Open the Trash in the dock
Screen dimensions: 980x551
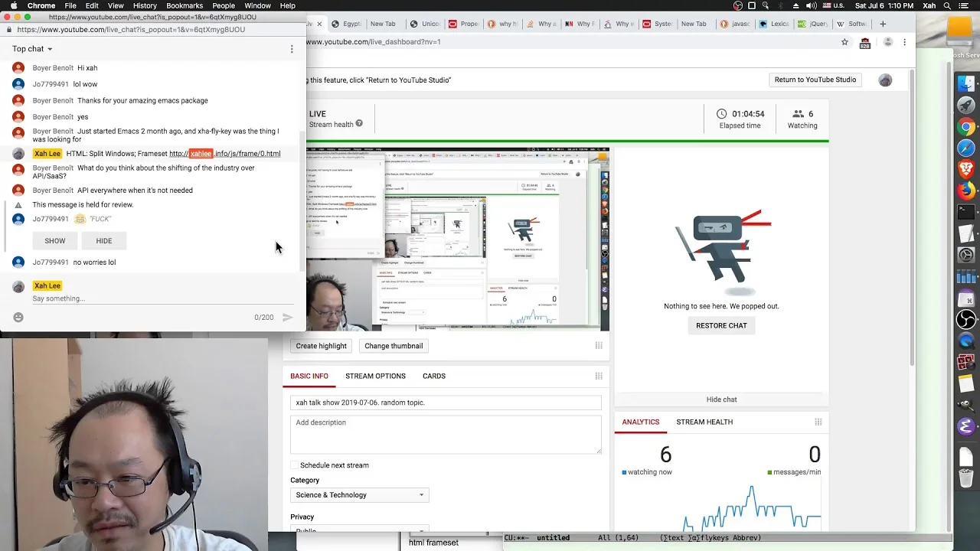(966, 479)
